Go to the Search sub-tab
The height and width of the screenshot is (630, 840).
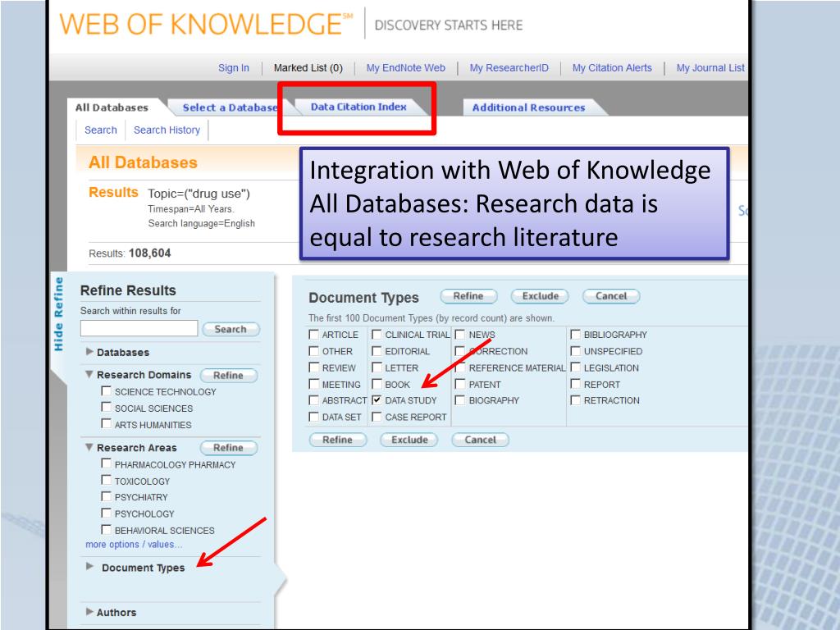coord(101,130)
